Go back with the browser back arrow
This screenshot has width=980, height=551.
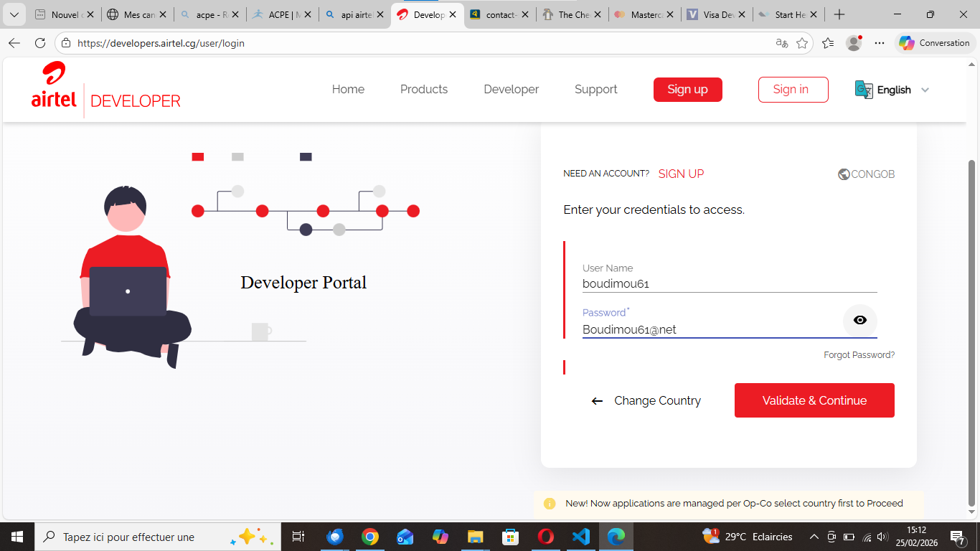click(14, 43)
